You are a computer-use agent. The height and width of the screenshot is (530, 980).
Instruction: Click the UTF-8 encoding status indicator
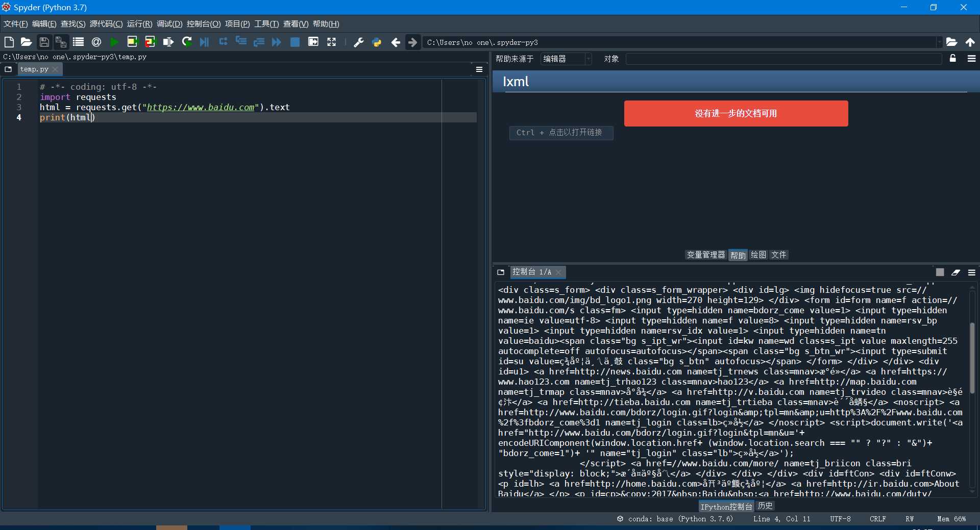click(x=840, y=519)
